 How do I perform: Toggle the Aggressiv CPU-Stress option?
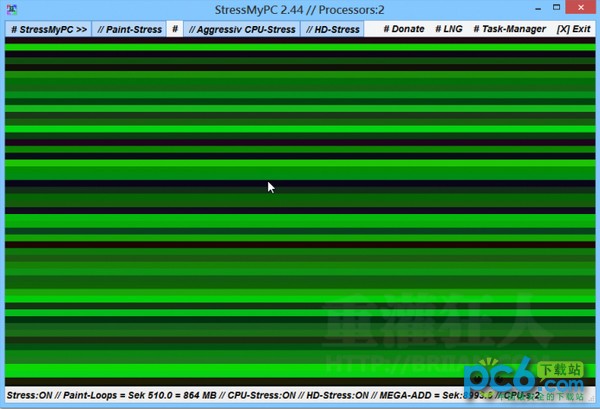click(x=242, y=30)
